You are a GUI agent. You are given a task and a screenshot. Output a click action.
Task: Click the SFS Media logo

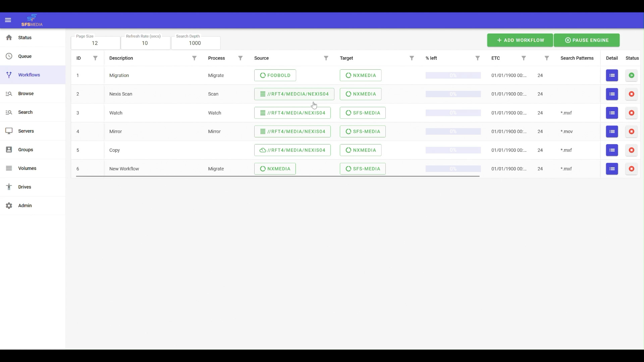click(x=32, y=20)
